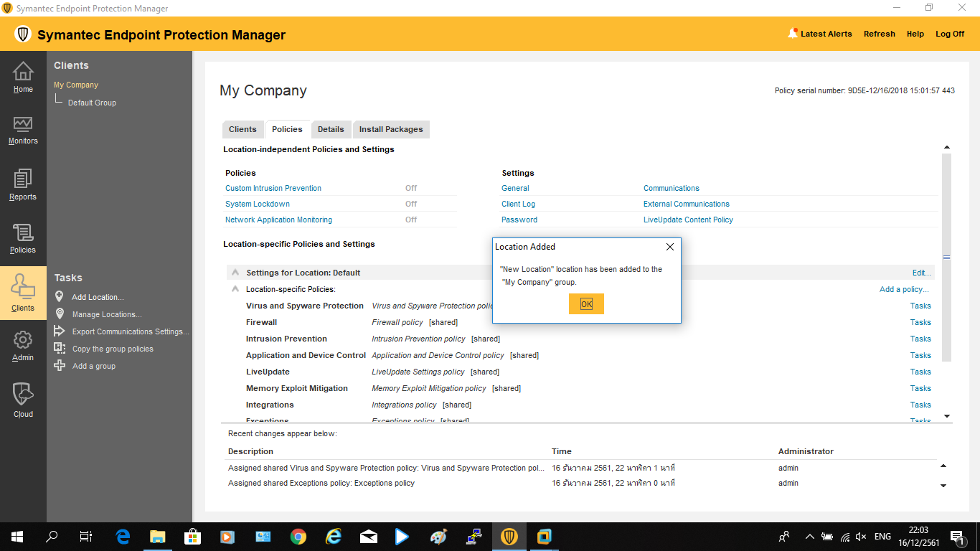Click the Add Location pin icon
Viewport: 980px width, 551px height.
point(60,297)
